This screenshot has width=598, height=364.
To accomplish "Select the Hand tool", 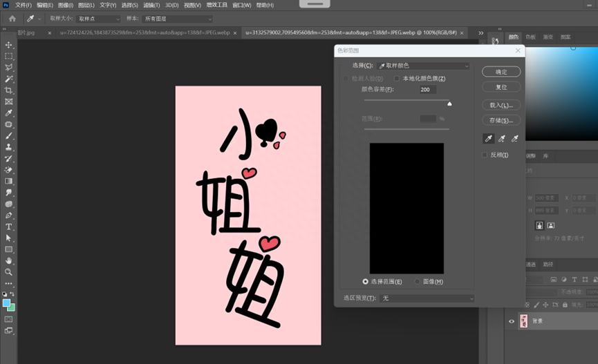I will pos(9,260).
